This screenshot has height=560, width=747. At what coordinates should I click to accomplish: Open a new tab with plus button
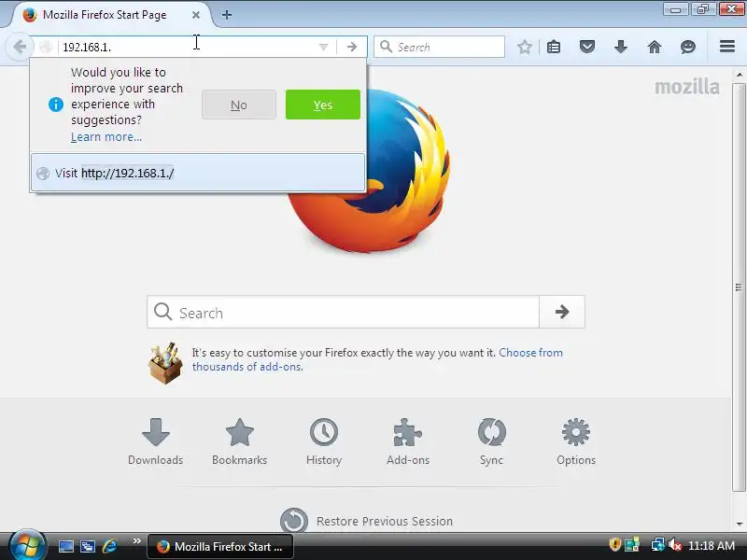pos(227,15)
